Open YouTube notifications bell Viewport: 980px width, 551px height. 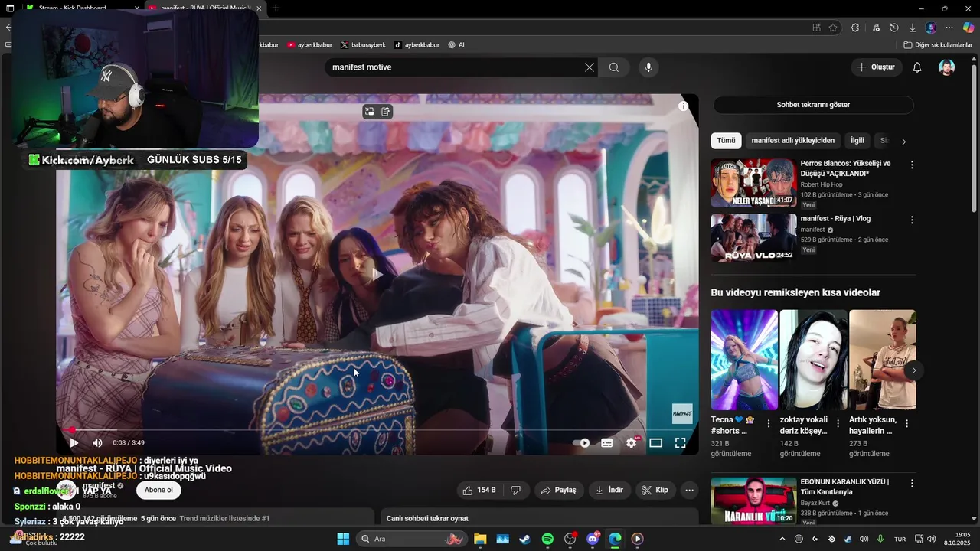click(917, 67)
